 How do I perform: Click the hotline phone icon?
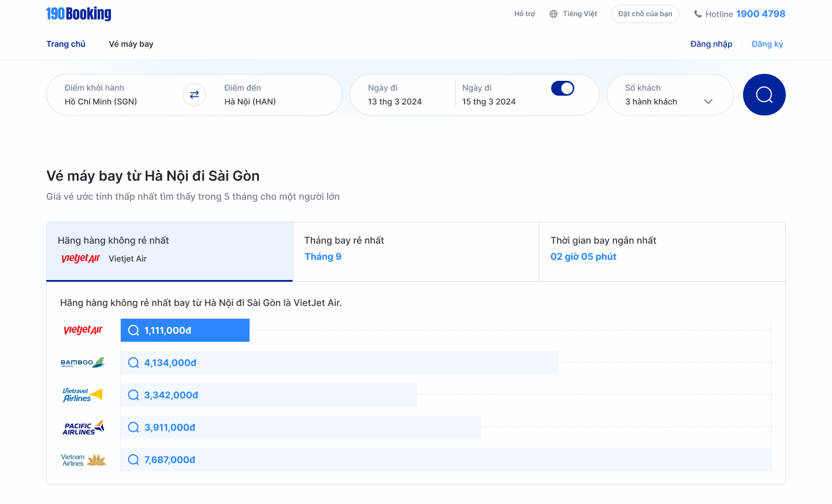(x=698, y=14)
